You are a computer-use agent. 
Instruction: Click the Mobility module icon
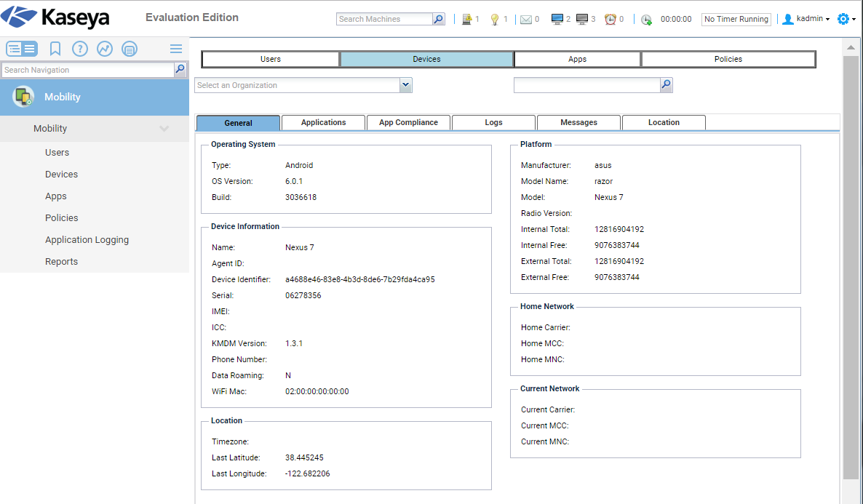click(24, 97)
